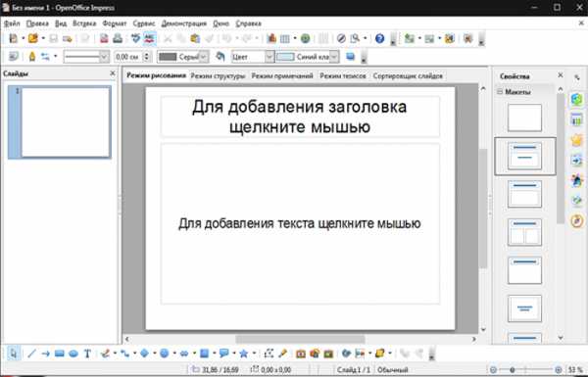This screenshot has width=588, height=377.
Task: Toggle the shadow button in line toolbar
Action: (x=350, y=57)
